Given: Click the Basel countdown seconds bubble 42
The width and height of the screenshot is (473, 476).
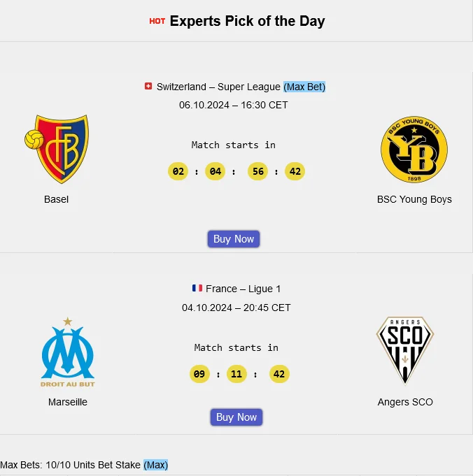Looking at the screenshot, I should pos(295,172).
